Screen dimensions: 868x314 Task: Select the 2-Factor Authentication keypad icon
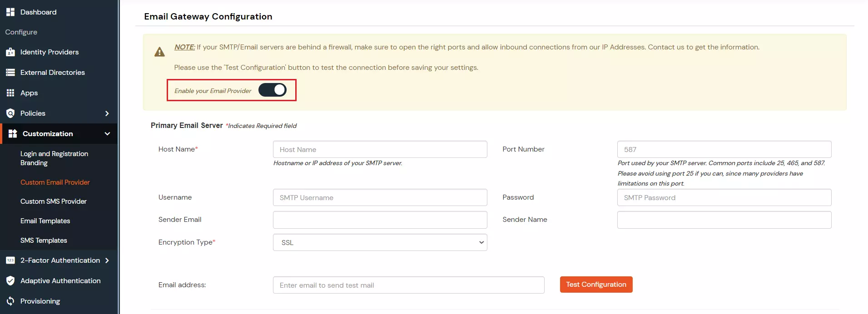10,260
